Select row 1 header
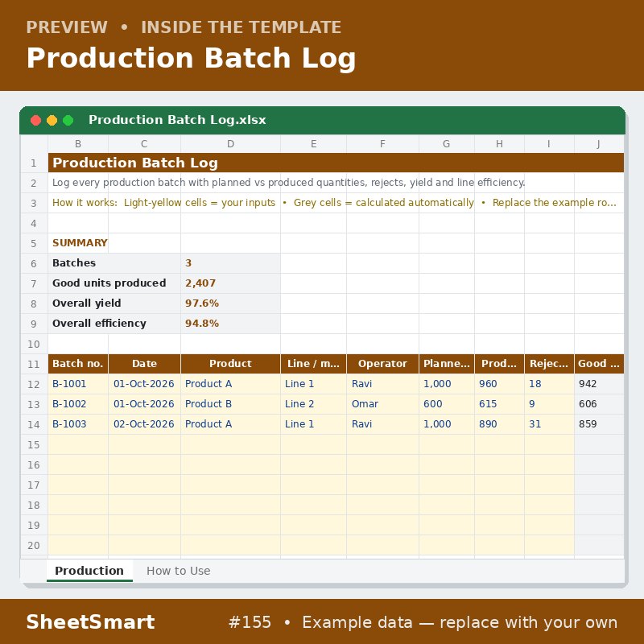The height and width of the screenshot is (644, 644). coord(34,163)
